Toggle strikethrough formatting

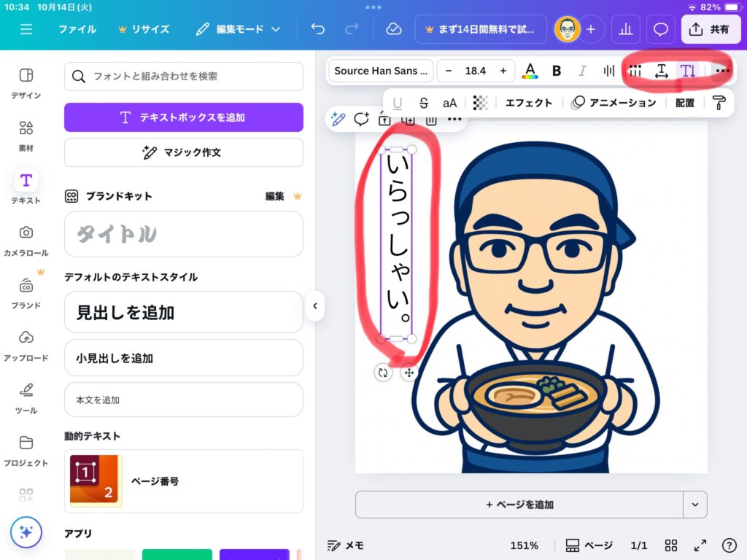pyautogui.click(x=423, y=103)
